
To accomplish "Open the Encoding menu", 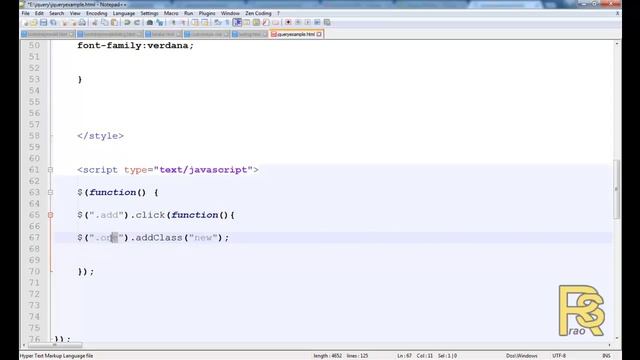I will coord(96,13).
